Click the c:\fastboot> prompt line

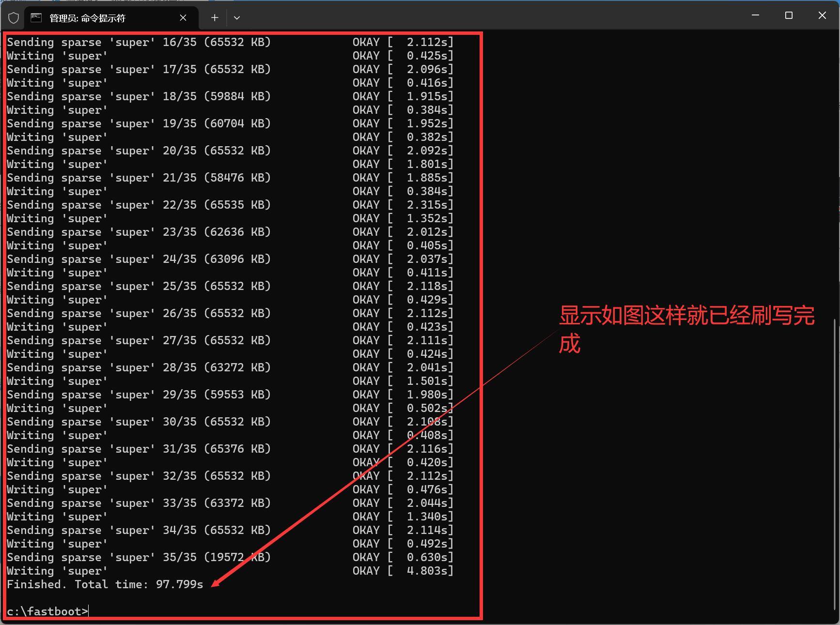[47, 611]
